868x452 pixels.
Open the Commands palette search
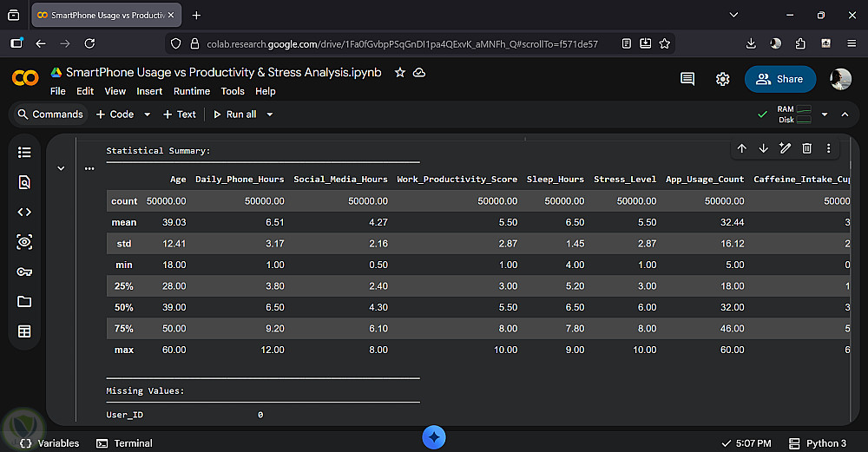pos(49,115)
